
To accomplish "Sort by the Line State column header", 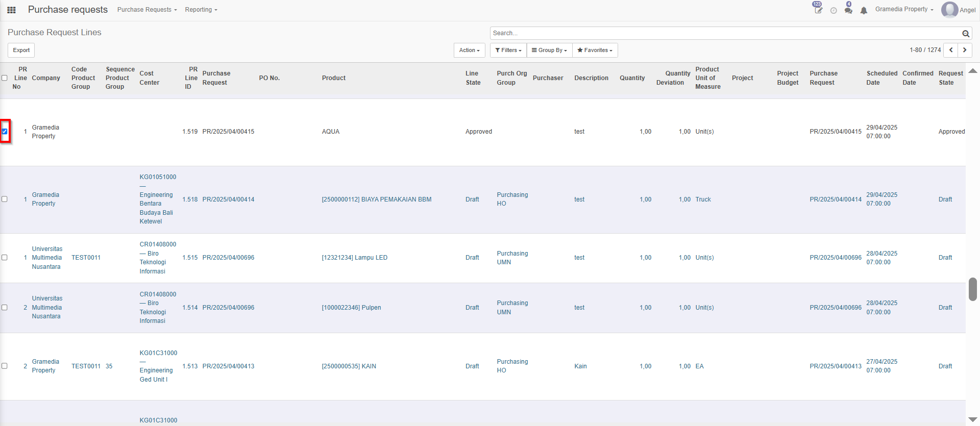I will (473, 78).
